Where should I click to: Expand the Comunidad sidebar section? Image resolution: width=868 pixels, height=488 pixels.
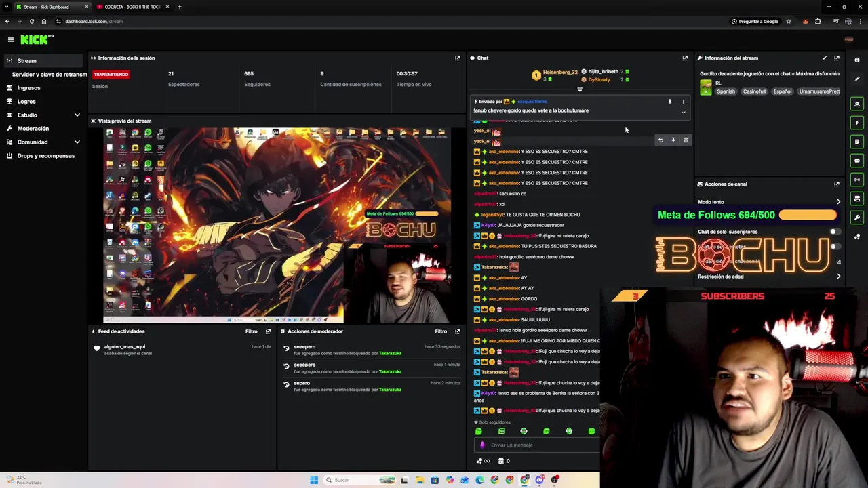[77, 142]
